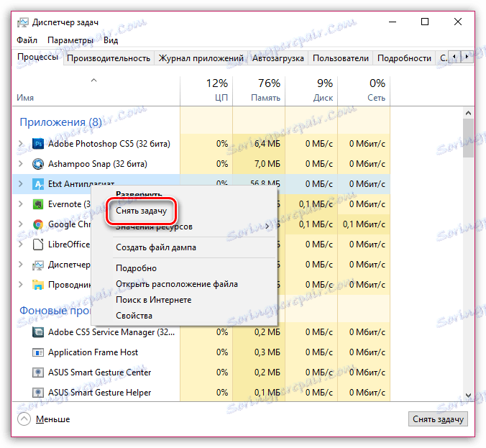Click the Adobe Photoshop CS5 app icon
The height and width of the screenshot is (448, 486).
38,144
